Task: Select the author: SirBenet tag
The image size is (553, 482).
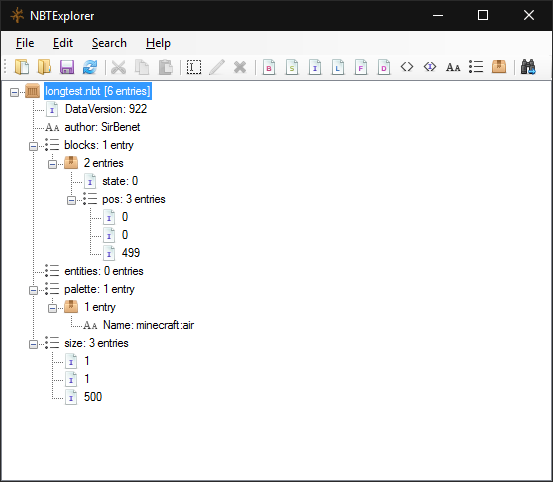Action: coord(102,127)
